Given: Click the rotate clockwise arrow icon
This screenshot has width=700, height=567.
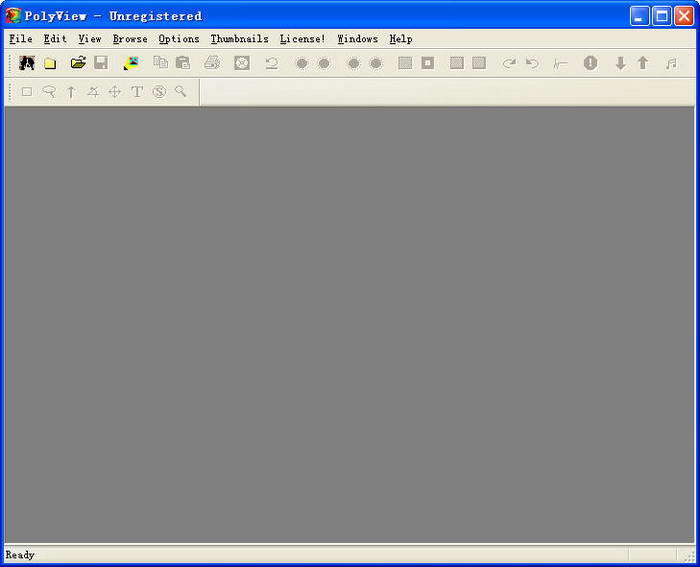Looking at the screenshot, I should (509, 63).
